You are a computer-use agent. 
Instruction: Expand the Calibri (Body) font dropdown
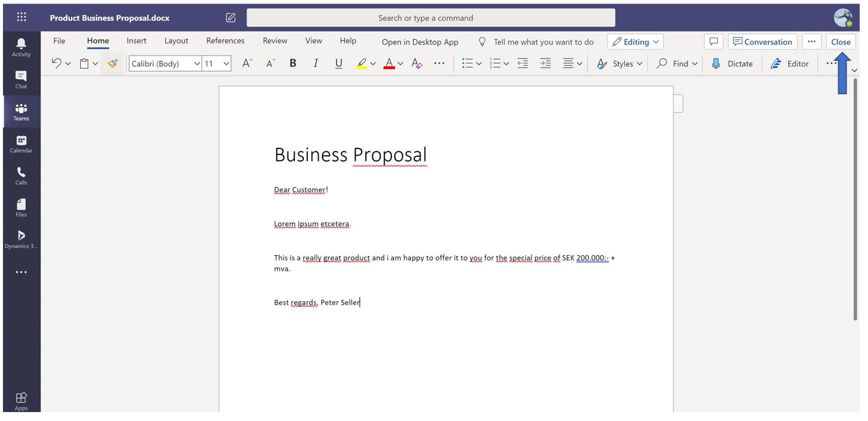click(197, 63)
